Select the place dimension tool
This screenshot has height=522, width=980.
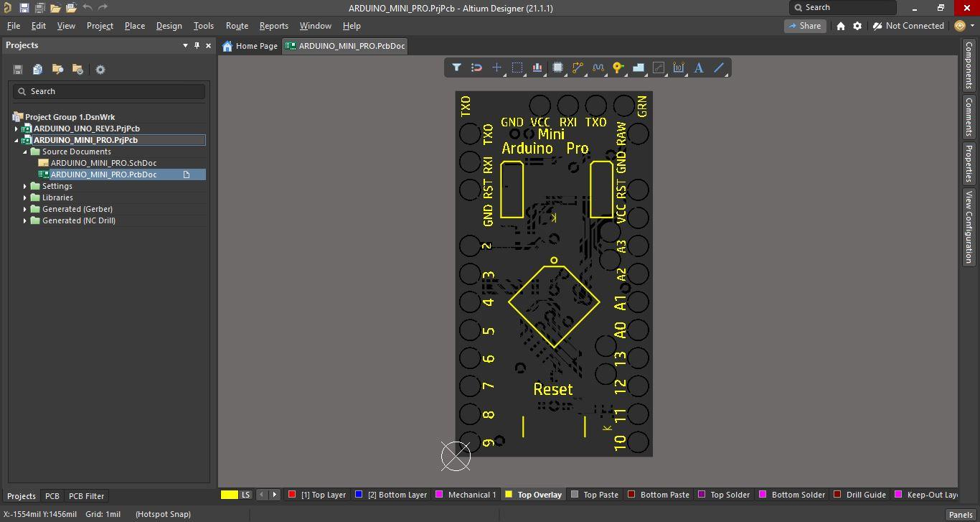[679, 67]
